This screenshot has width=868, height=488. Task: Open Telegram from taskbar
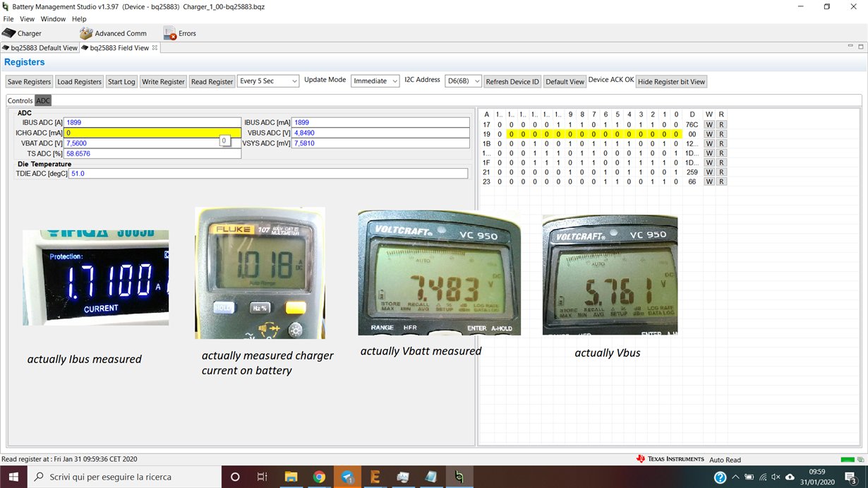coord(347,477)
